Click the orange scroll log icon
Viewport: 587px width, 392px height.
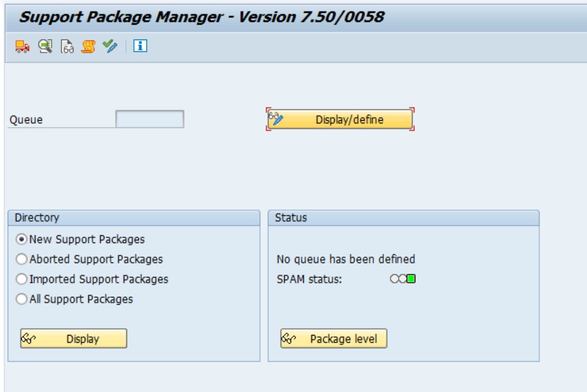click(88, 47)
